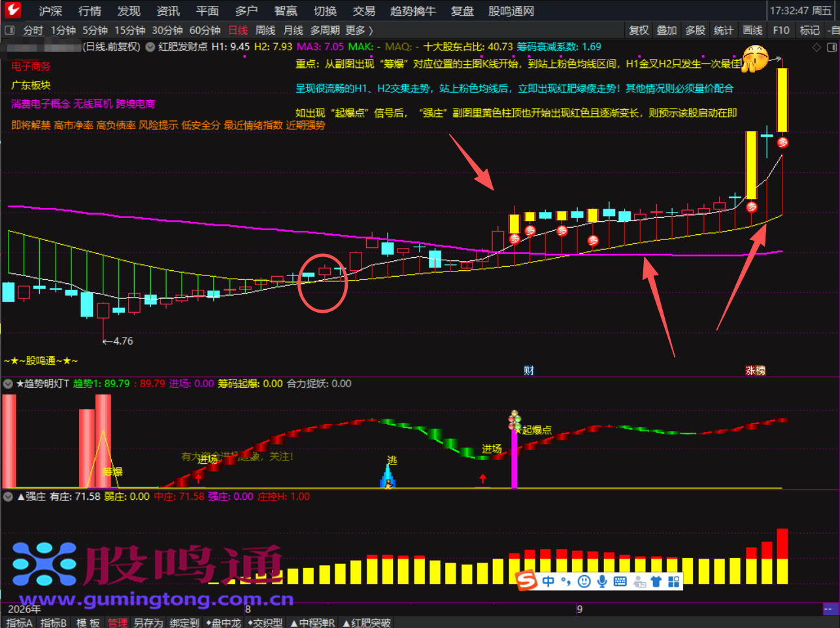Click the 叠加 overlay button

click(667, 30)
